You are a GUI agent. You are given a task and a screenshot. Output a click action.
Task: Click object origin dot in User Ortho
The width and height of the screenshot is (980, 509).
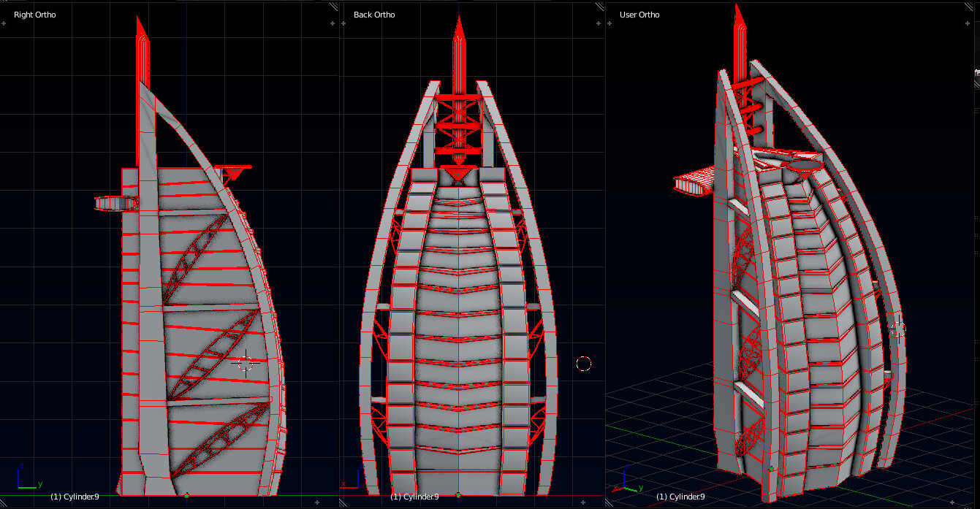(x=771, y=469)
